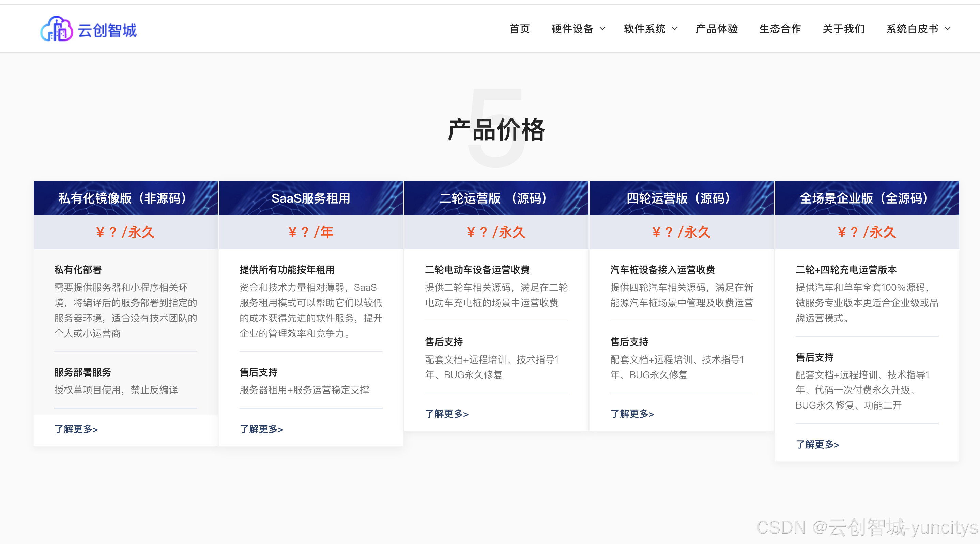980x544 pixels.
Task: Open the 产品体验 menu item
Action: click(x=716, y=29)
